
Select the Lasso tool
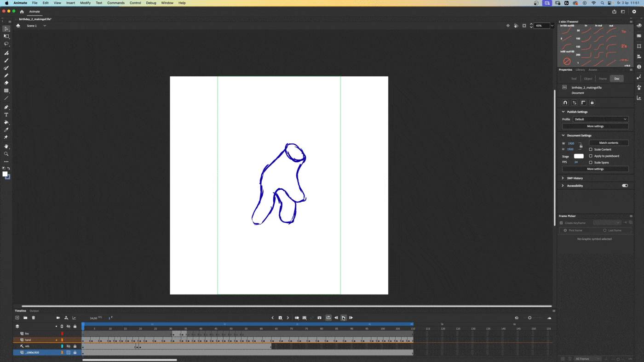coord(6,44)
